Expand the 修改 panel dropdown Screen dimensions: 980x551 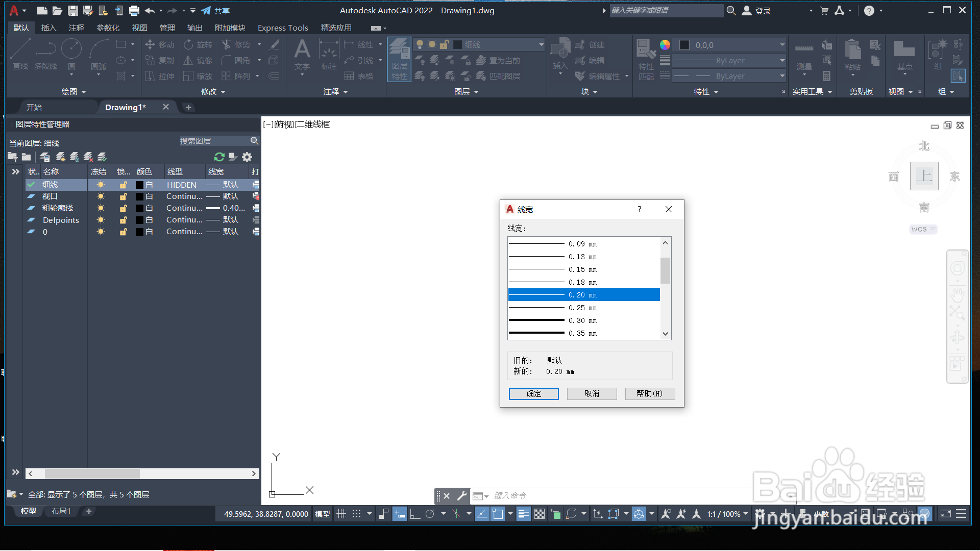pyautogui.click(x=213, y=91)
